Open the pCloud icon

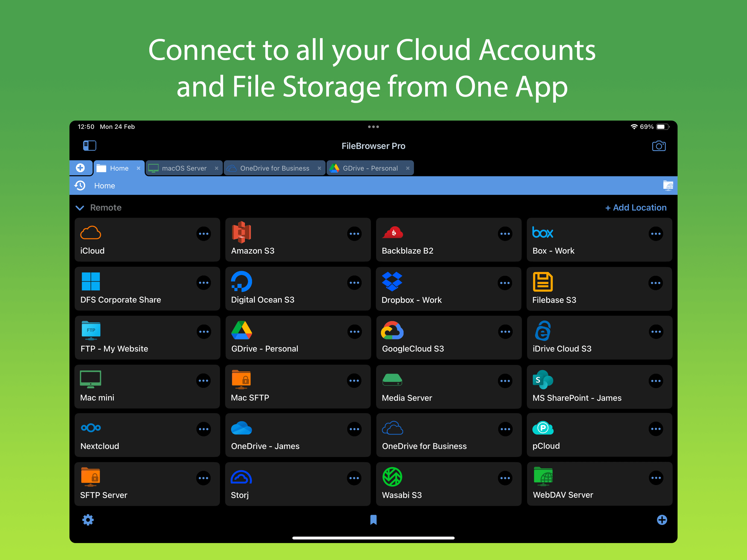pyautogui.click(x=543, y=428)
